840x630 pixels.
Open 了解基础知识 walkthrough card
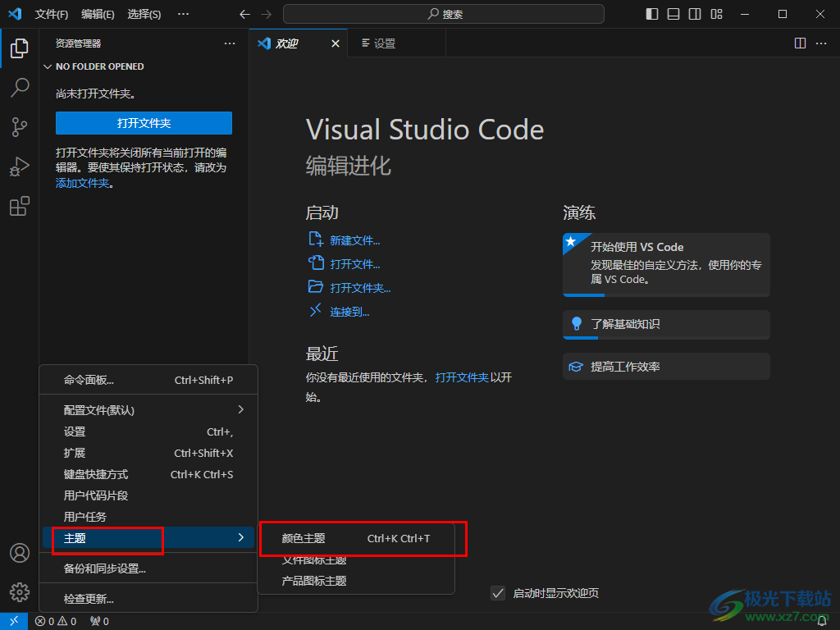point(666,325)
